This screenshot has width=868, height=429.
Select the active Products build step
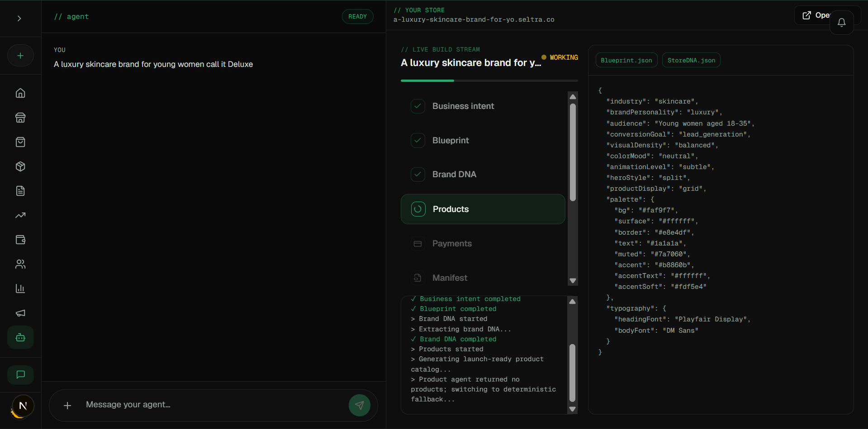point(483,209)
